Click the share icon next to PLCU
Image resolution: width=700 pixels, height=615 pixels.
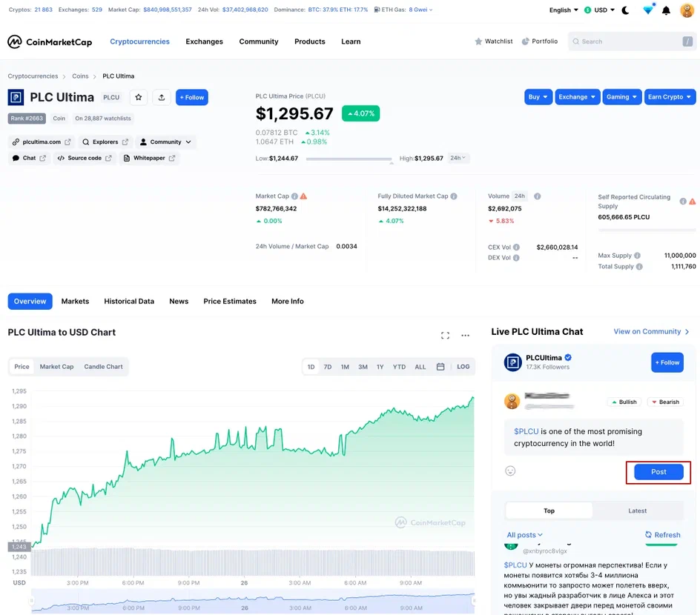162,97
